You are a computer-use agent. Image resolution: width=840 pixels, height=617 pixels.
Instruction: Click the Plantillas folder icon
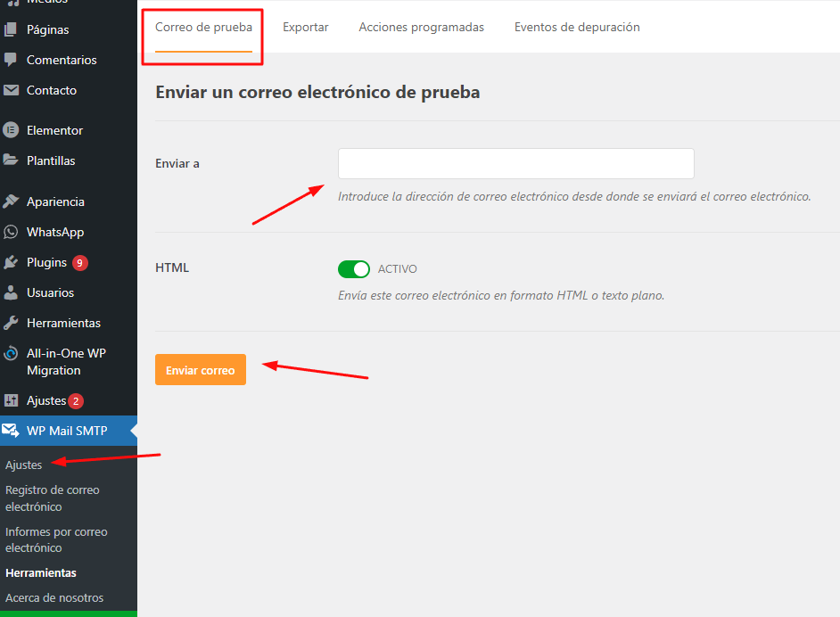[11, 160]
